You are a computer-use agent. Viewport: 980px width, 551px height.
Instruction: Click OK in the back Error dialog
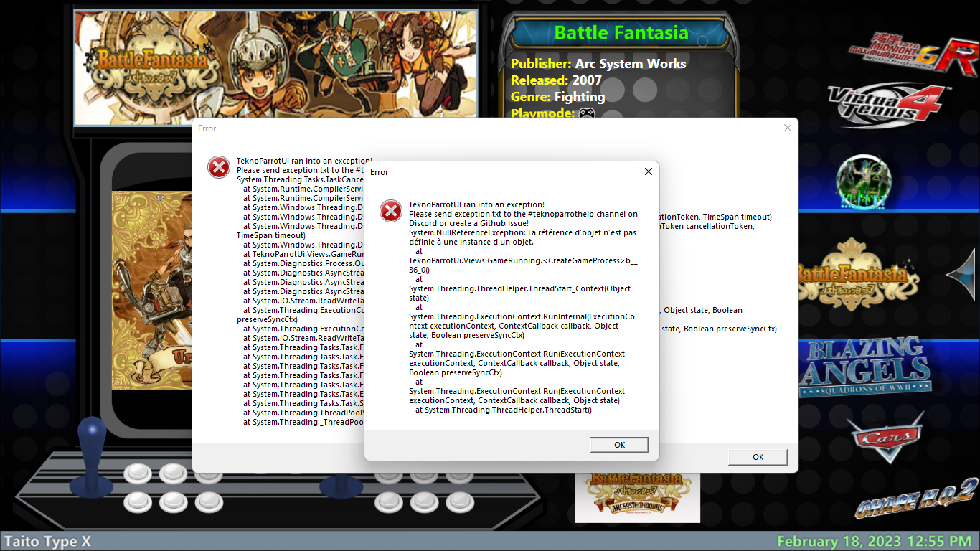coord(758,457)
